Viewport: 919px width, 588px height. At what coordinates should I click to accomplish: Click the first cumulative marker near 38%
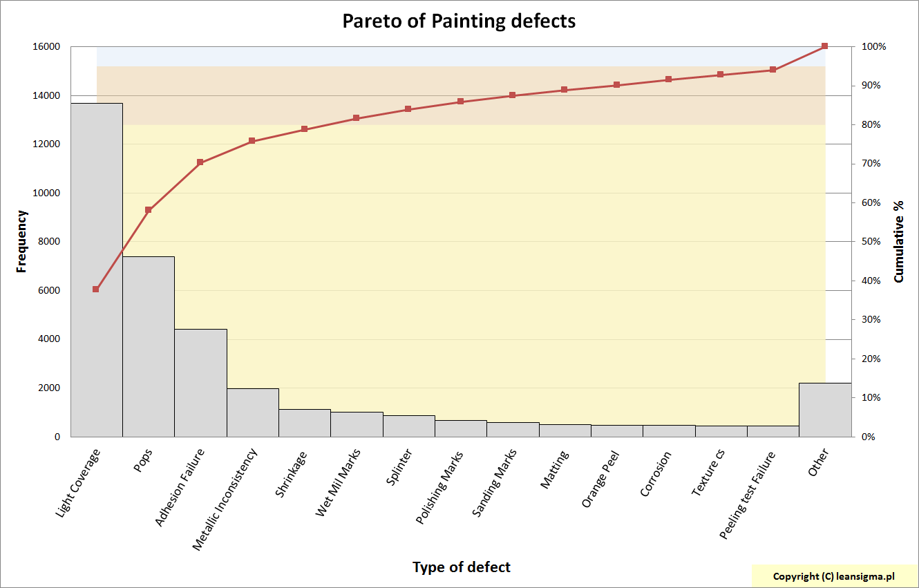(x=96, y=289)
